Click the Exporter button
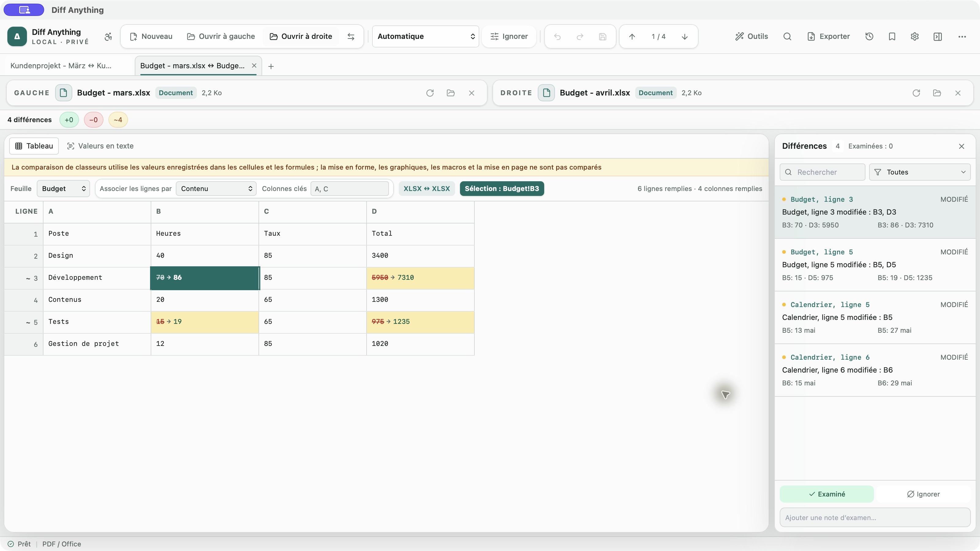Viewport: 980px width, 551px height. [828, 36]
